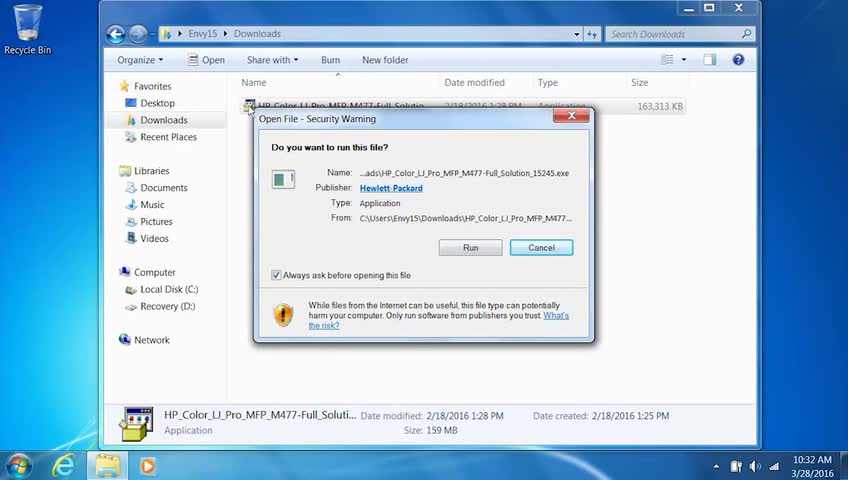This screenshot has width=848, height=480.
Task: Open Share with dropdown menu
Action: pyautogui.click(x=273, y=60)
